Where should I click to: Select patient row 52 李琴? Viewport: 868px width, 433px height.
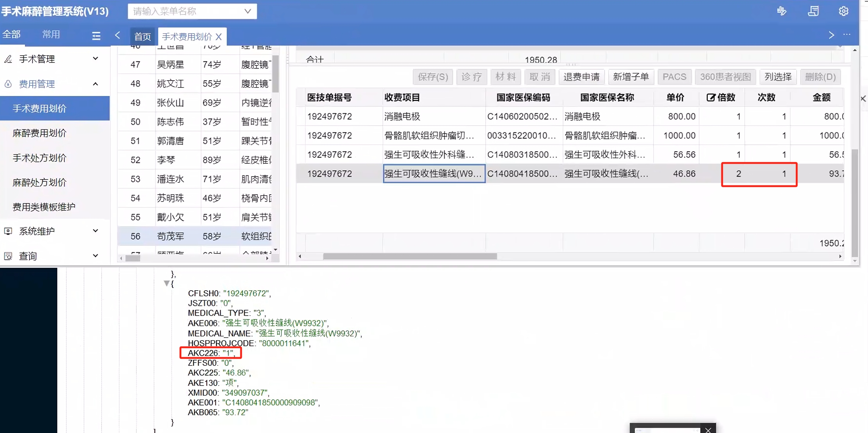[x=166, y=160]
